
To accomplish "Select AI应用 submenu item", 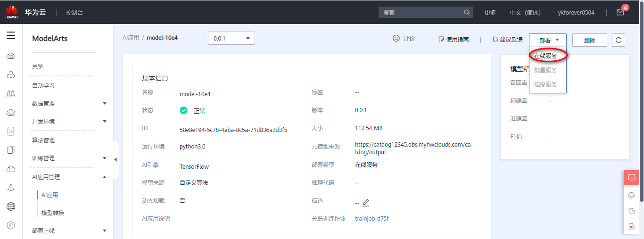I will [x=50, y=195].
